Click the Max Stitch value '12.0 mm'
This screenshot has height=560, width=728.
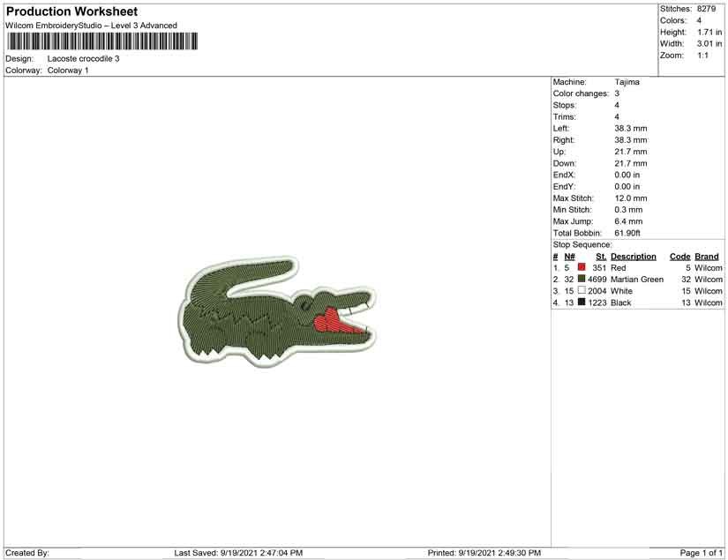[631, 198]
